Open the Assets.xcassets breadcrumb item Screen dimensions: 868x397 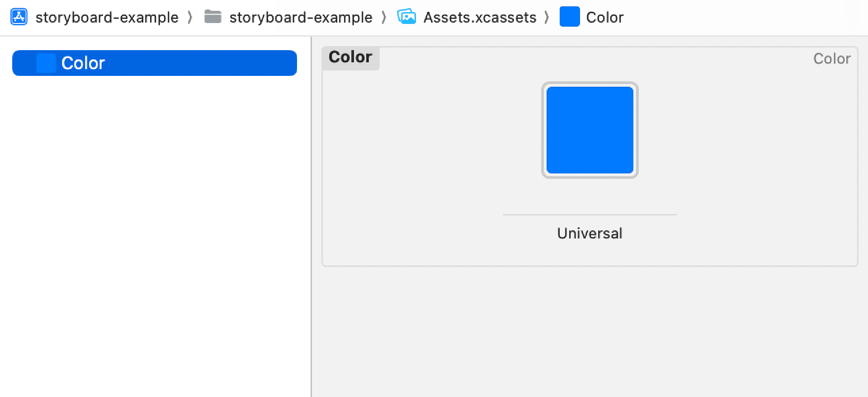pos(480,17)
